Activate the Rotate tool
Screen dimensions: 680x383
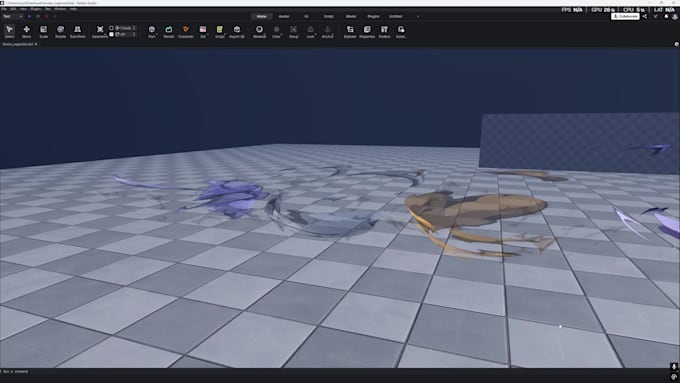(x=60, y=31)
